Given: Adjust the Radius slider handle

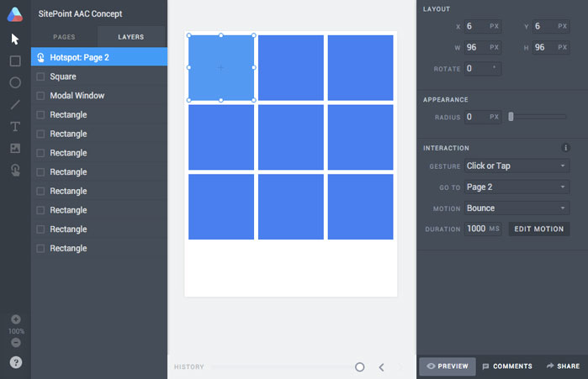Looking at the screenshot, I should point(511,117).
